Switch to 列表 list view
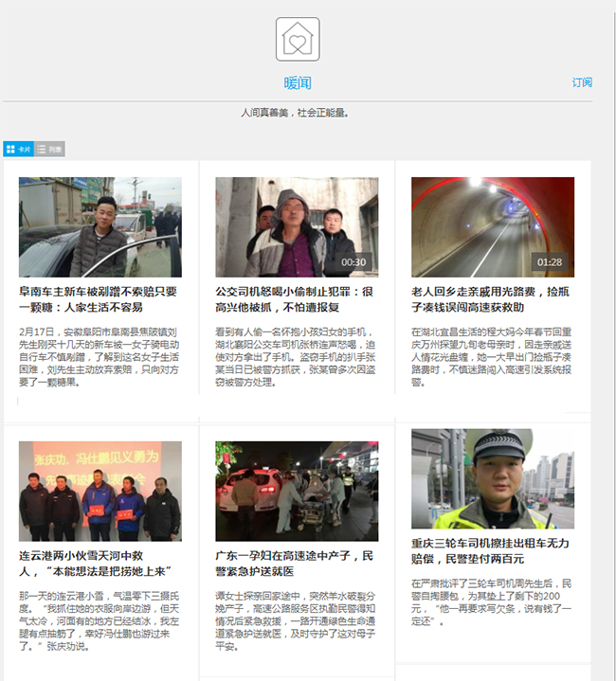This screenshot has height=681, width=616. pos(50,150)
